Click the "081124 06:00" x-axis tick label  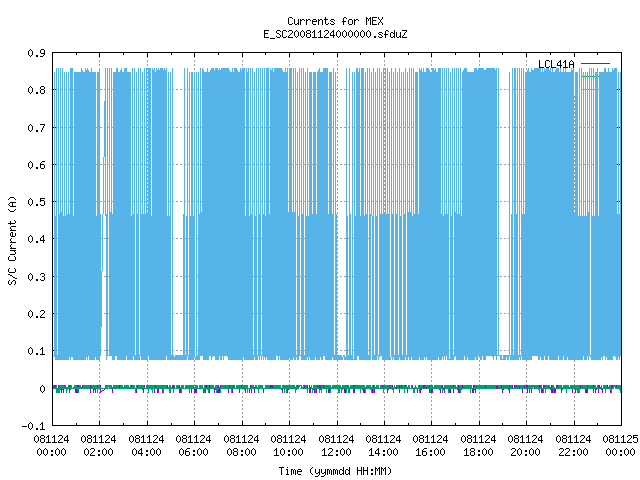tap(193, 446)
